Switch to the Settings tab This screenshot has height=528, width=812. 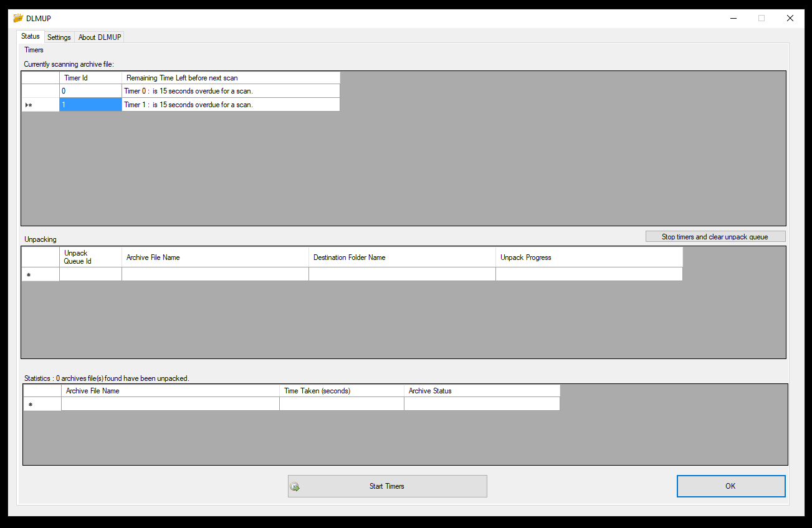click(59, 37)
